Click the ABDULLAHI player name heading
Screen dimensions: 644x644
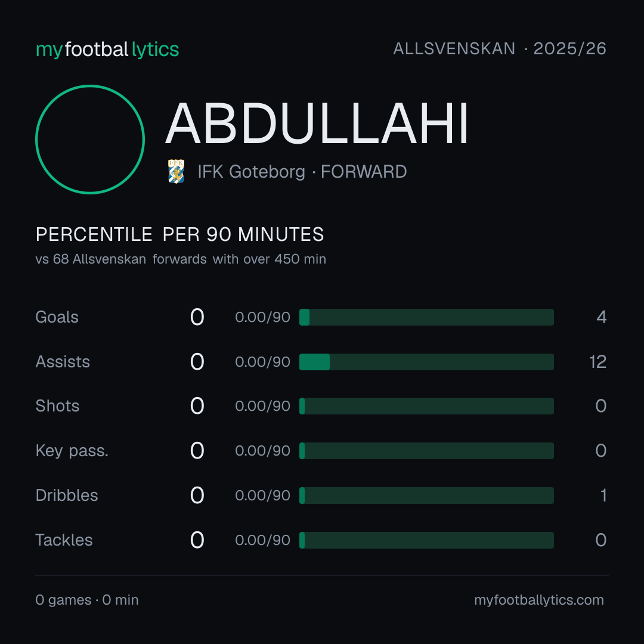point(317,123)
